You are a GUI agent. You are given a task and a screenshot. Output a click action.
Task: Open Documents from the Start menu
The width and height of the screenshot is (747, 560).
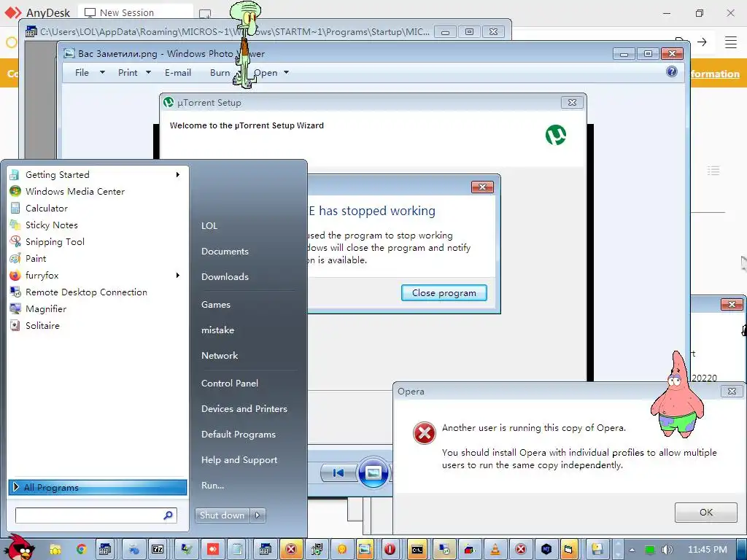click(225, 252)
